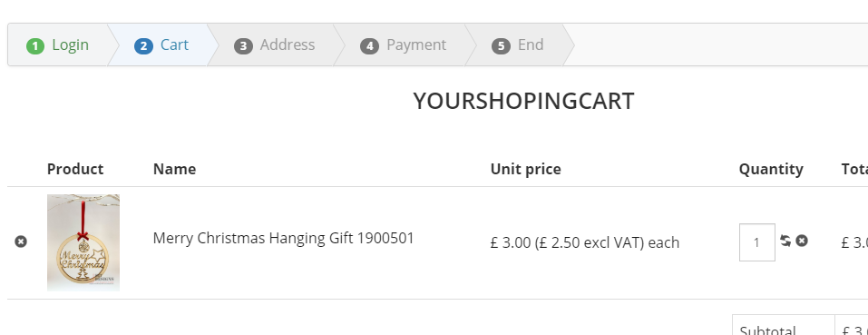Screen dimensions: 868x335
Task: Click the gray number 3 step badge
Action: click(243, 46)
